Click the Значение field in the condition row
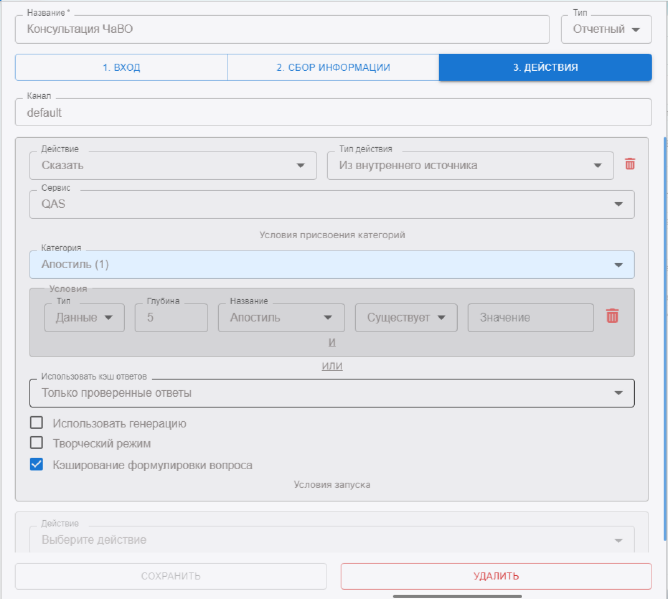Screen dimensions: 668x599 point(530,317)
